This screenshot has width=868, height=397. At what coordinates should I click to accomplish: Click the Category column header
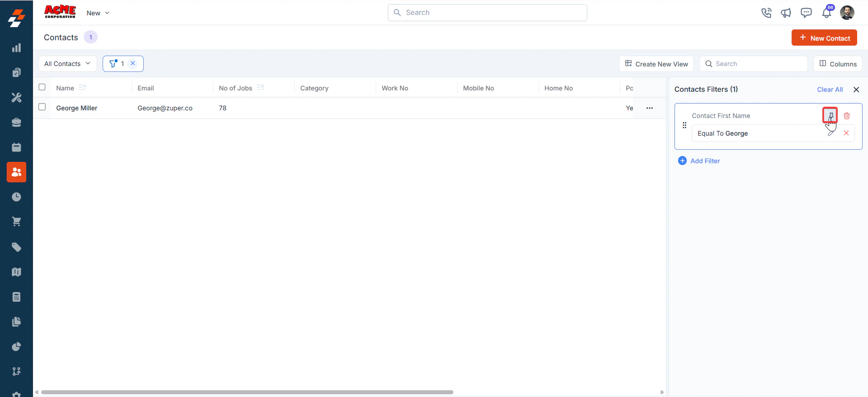coord(314,88)
